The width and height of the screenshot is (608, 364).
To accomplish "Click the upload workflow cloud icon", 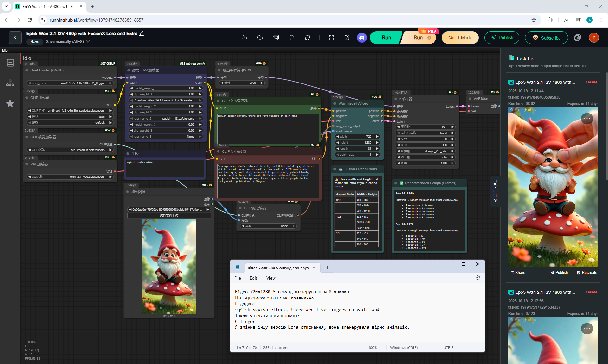I will [x=244, y=38].
